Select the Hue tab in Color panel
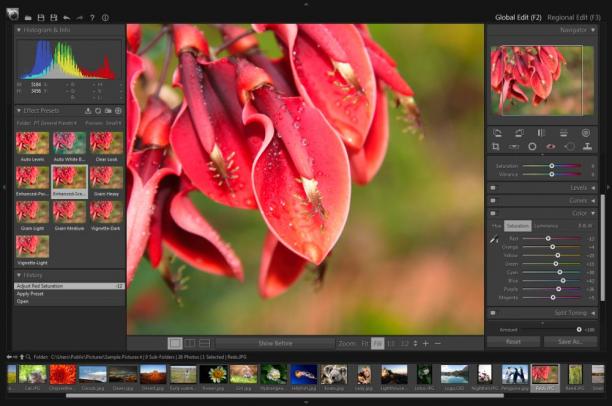Viewport: 612px width, 406px height. (496, 226)
